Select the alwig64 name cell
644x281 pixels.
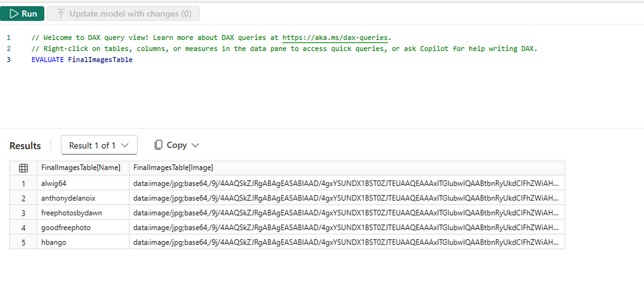click(x=83, y=183)
